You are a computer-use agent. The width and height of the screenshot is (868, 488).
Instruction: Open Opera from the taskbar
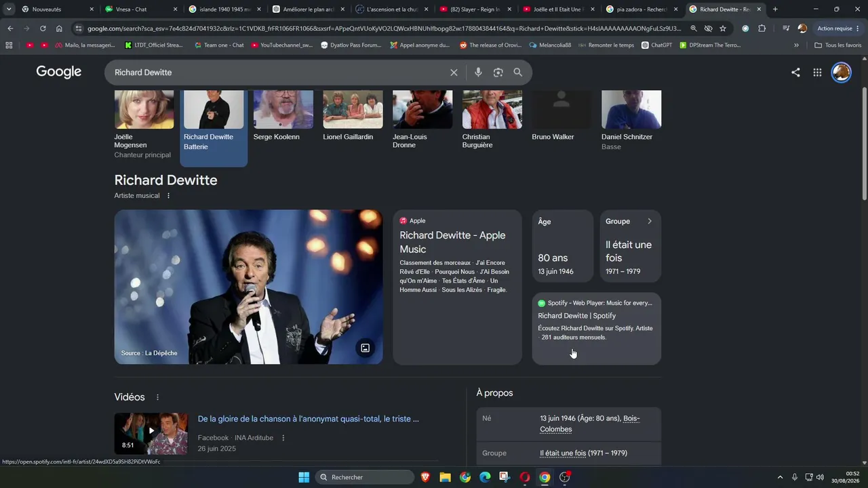(524, 477)
